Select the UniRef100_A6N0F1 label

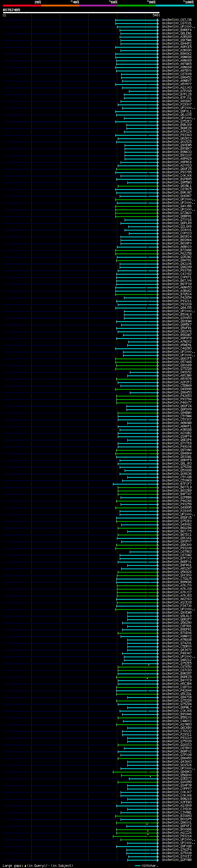pos(177,426)
